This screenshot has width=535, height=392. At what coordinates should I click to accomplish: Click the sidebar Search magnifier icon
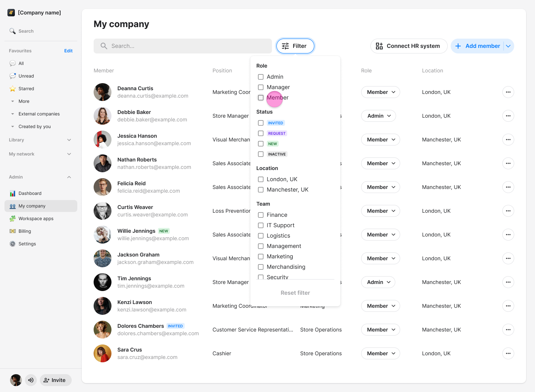pyautogui.click(x=13, y=31)
